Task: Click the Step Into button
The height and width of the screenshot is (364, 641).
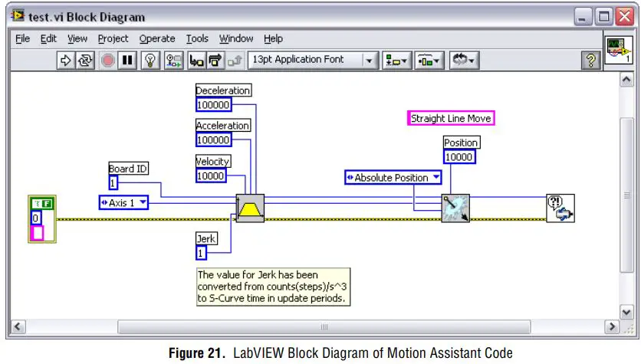Action: pos(197,61)
